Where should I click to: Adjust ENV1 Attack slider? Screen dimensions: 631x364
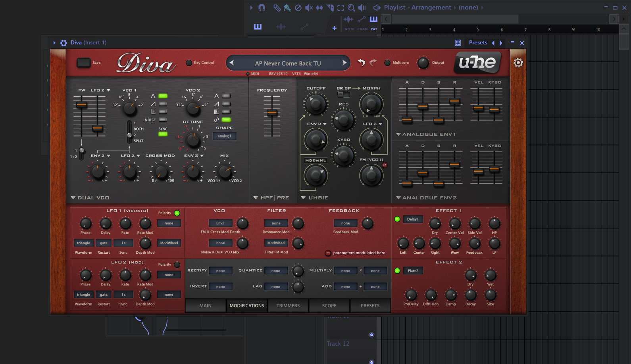tap(407, 119)
